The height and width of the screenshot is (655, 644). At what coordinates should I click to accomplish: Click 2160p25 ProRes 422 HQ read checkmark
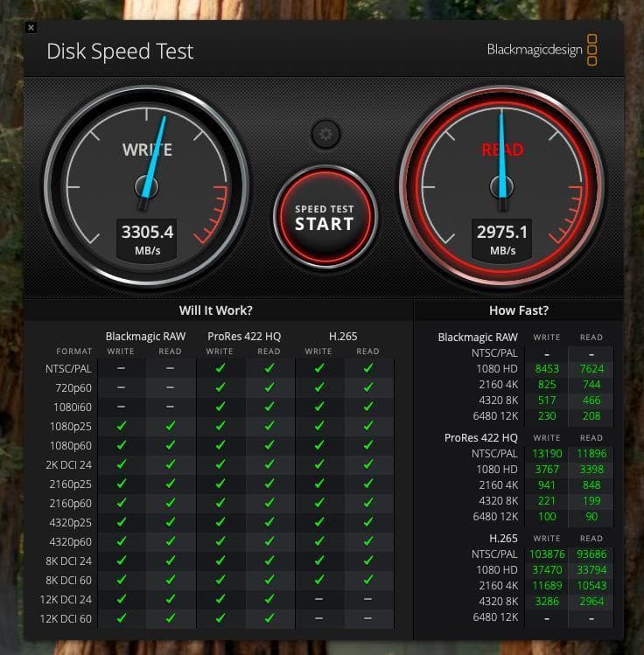point(269,484)
